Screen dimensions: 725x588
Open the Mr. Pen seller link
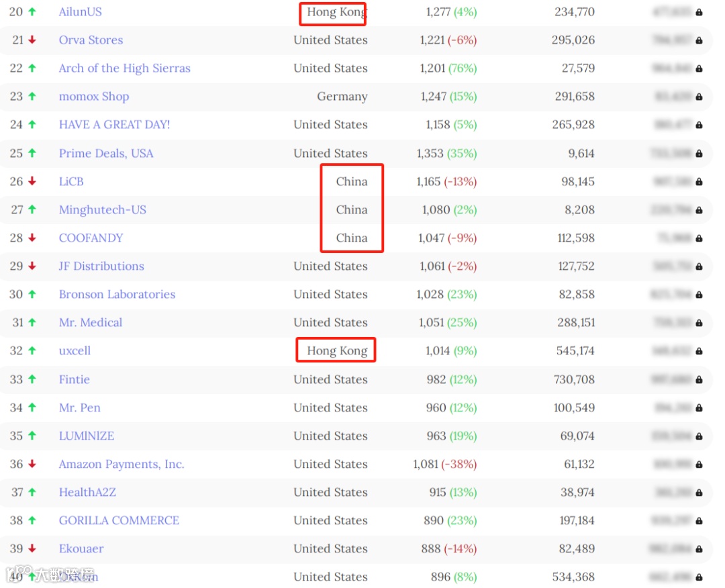(x=79, y=407)
